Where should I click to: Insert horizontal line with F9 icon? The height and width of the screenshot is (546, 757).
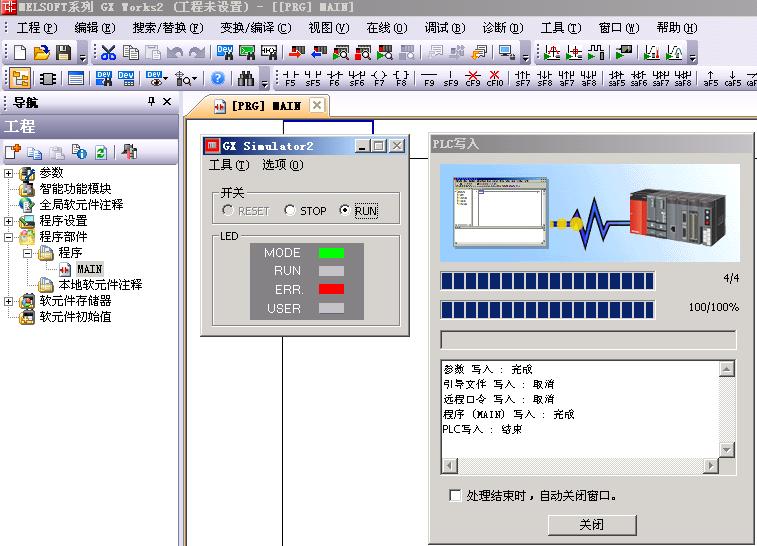coord(429,78)
